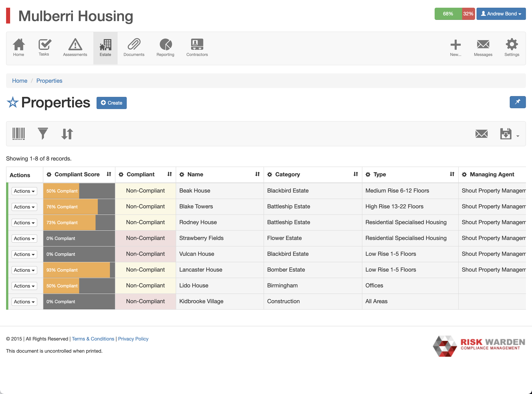The height and width of the screenshot is (394, 532).
Task: Click the Type column settings gear
Action: [368, 175]
